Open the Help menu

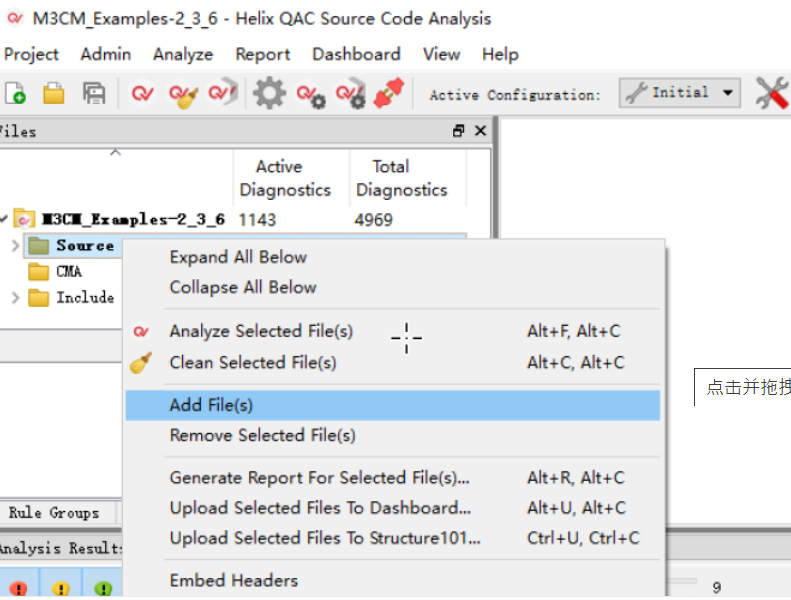[500, 54]
